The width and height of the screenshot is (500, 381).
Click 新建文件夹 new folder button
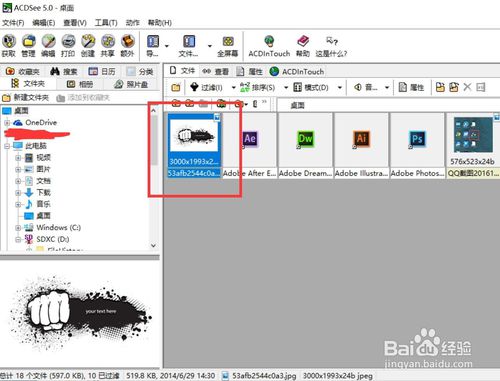pos(25,98)
